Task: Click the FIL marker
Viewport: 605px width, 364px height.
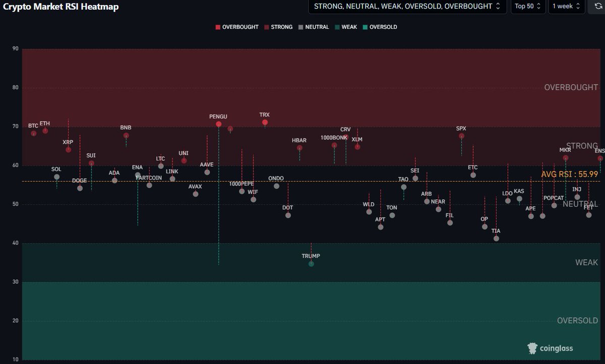Action: (x=450, y=223)
